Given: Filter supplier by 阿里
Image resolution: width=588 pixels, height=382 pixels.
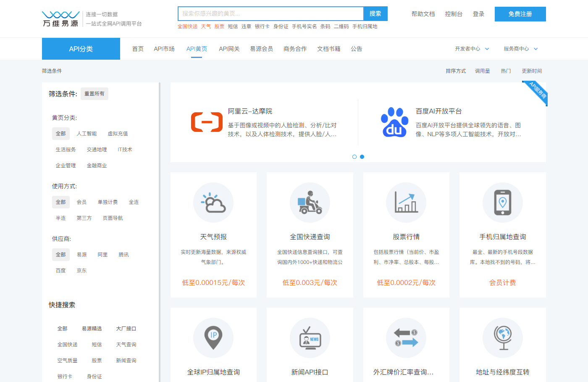Looking at the screenshot, I should point(102,255).
